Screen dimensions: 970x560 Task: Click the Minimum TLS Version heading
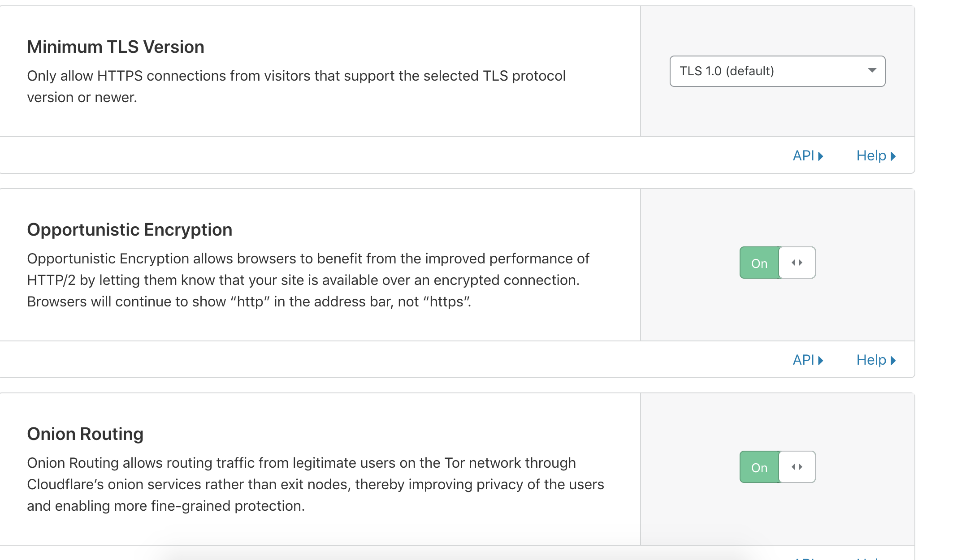click(x=116, y=47)
